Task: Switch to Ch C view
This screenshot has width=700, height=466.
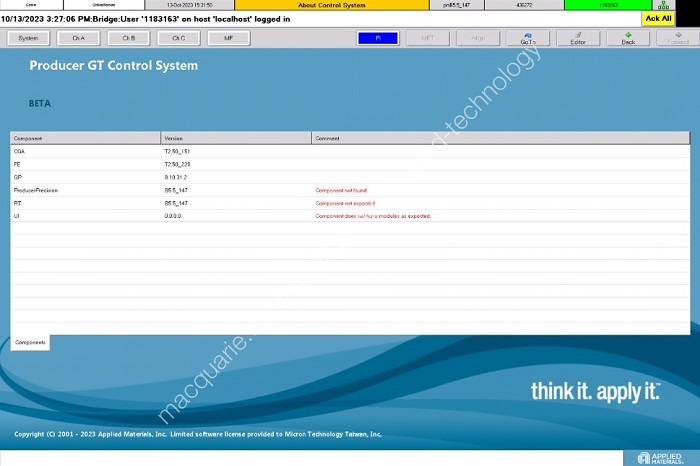Action: [x=178, y=38]
